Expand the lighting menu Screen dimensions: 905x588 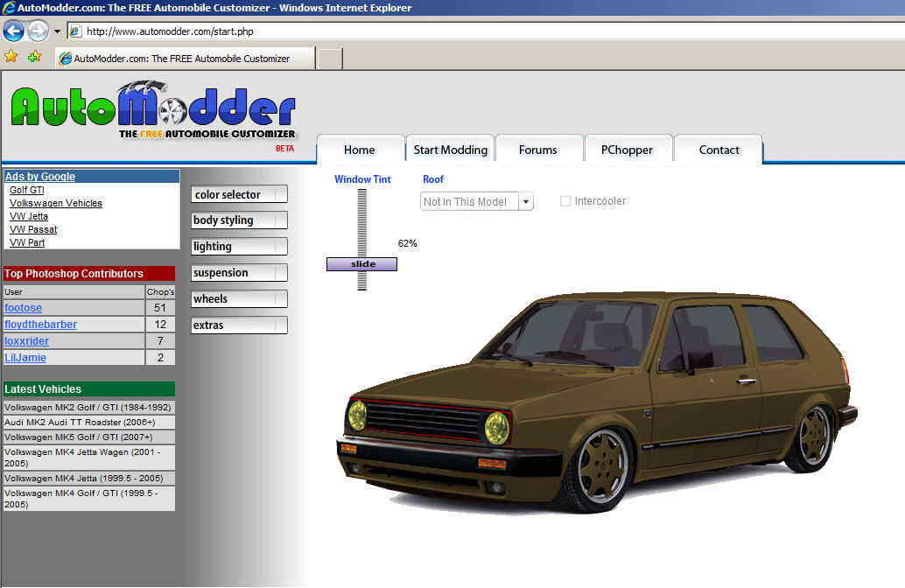click(x=239, y=247)
